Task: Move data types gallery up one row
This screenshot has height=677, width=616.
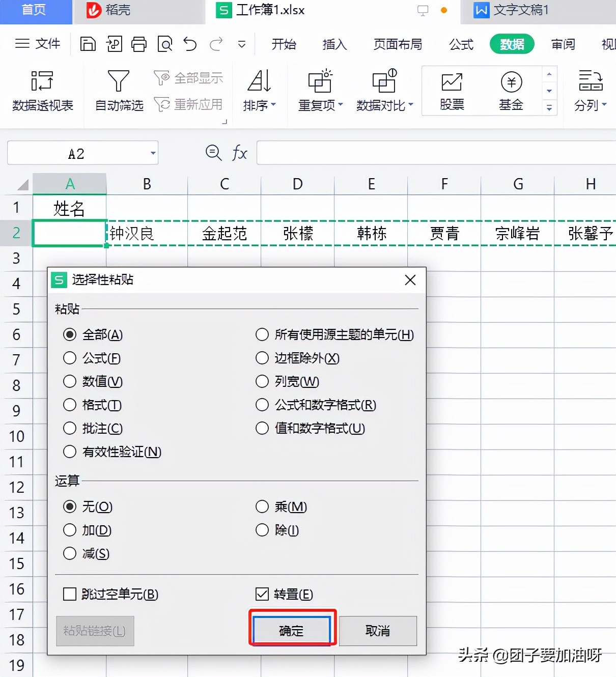Action: 549,74
